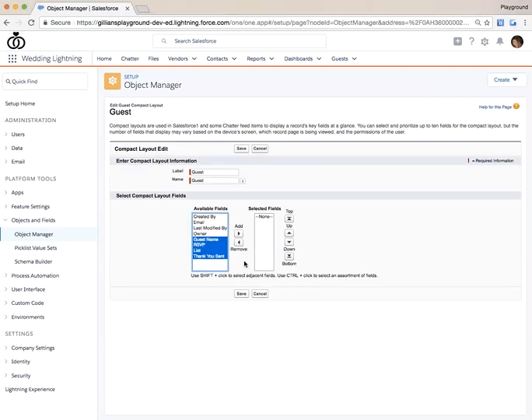532x420 pixels.
Task: Click the Name input field
Action: point(214,180)
